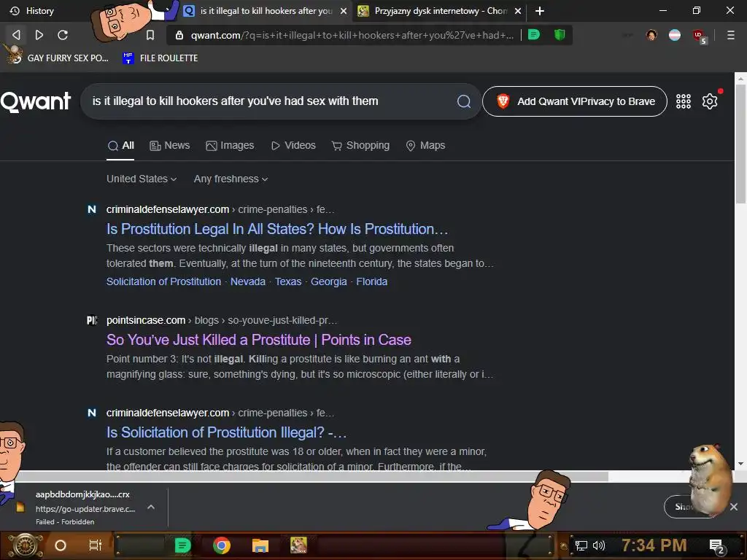This screenshot has width=747, height=560.
Task: Open the FILE ROULETTE bookmark
Action: point(160,58)
